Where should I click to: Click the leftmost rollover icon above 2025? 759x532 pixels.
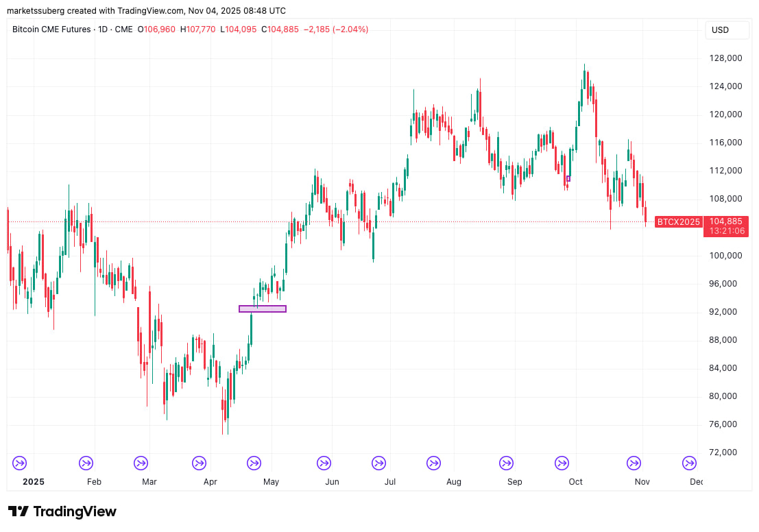20,463
